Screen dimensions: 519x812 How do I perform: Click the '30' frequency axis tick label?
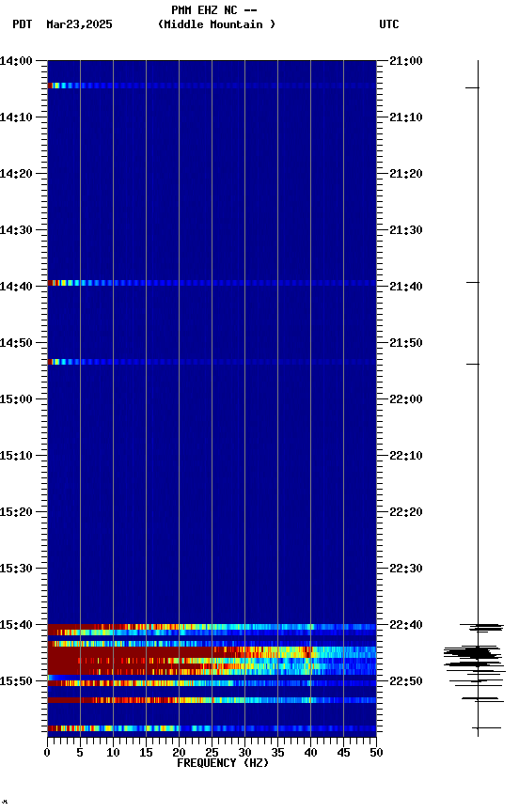coord(245,753)
